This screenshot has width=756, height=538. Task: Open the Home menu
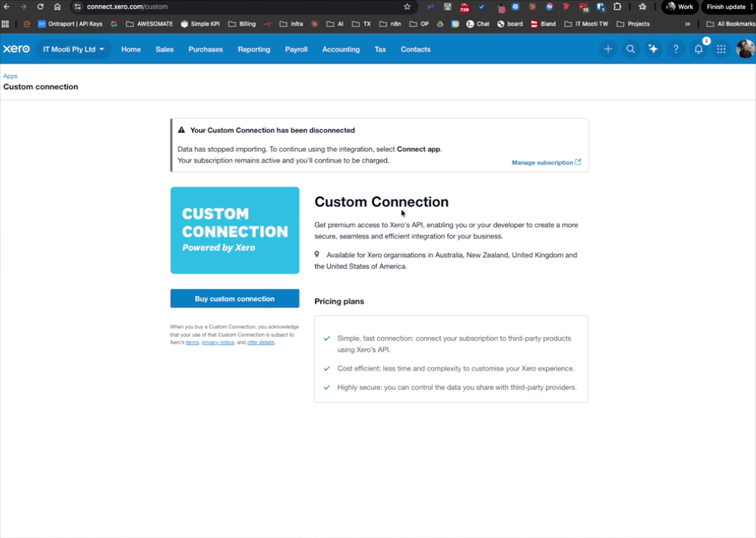[131, 49]
